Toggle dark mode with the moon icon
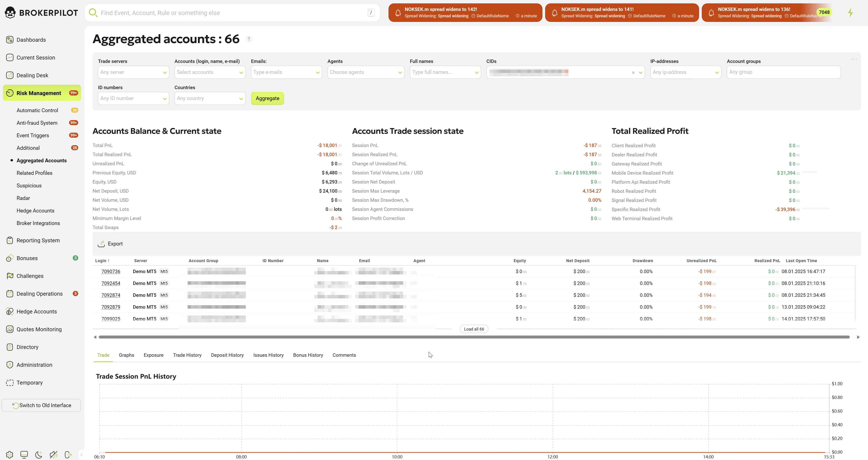868x460 pixels. tap(39, 455)
